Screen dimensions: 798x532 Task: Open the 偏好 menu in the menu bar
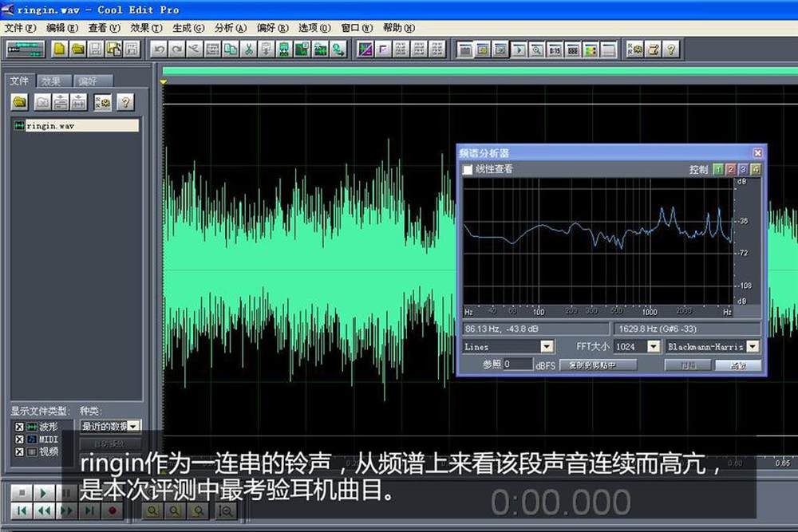click(x=273, y=28)
